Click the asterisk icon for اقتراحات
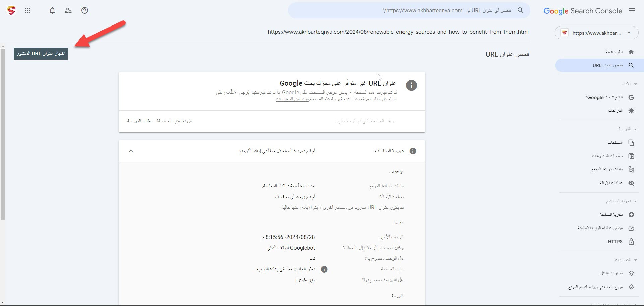This screenshot has height=306, width=644. (x=631, y=111)
